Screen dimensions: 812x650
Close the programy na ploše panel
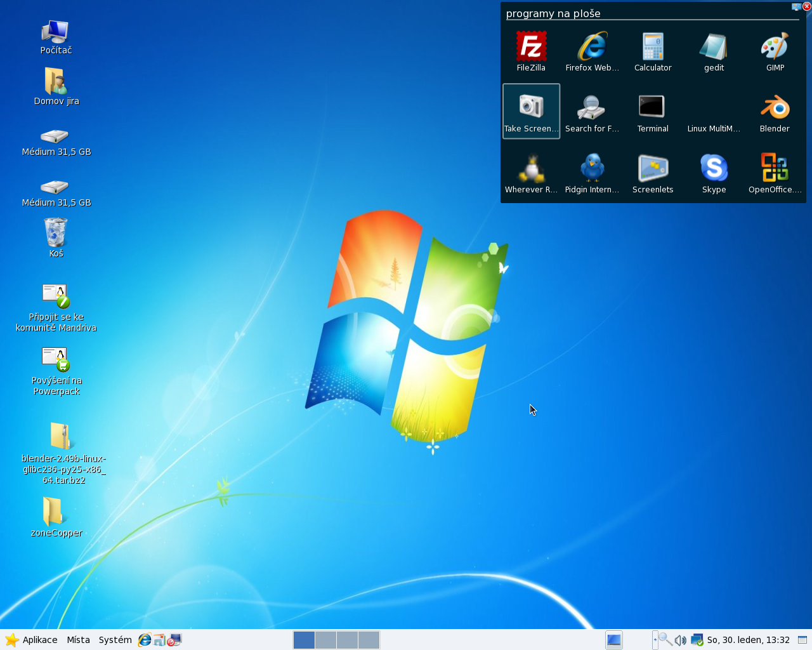point(806,6)
